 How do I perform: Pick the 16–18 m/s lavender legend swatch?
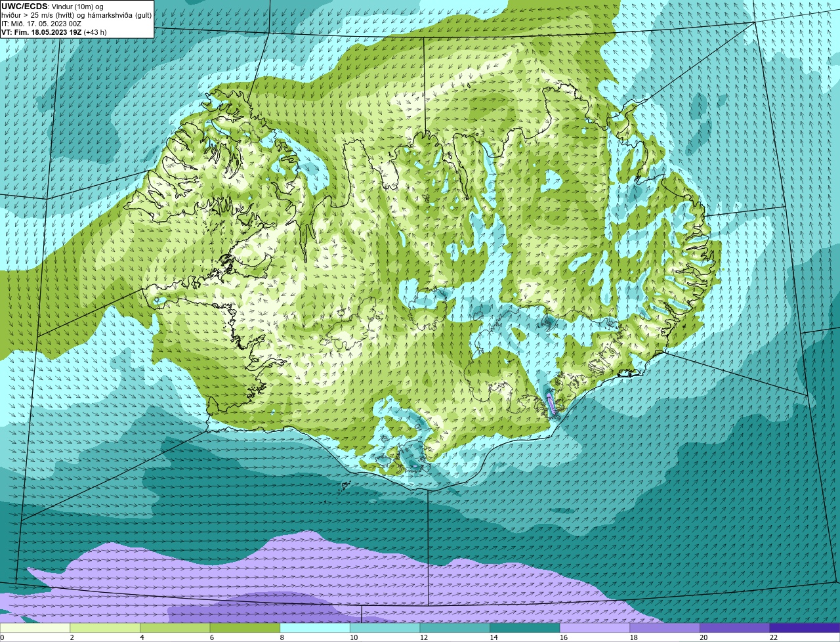(595, 628)
